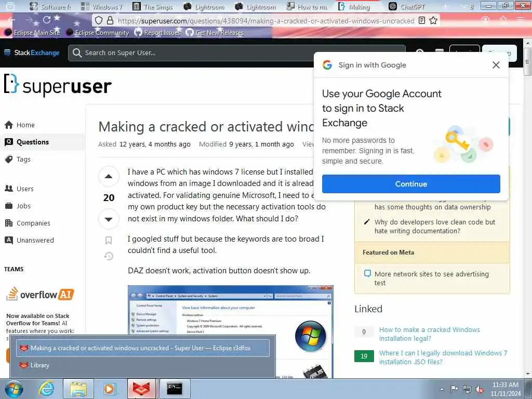Click Continue in Google sign-in popup

(411, 184)
